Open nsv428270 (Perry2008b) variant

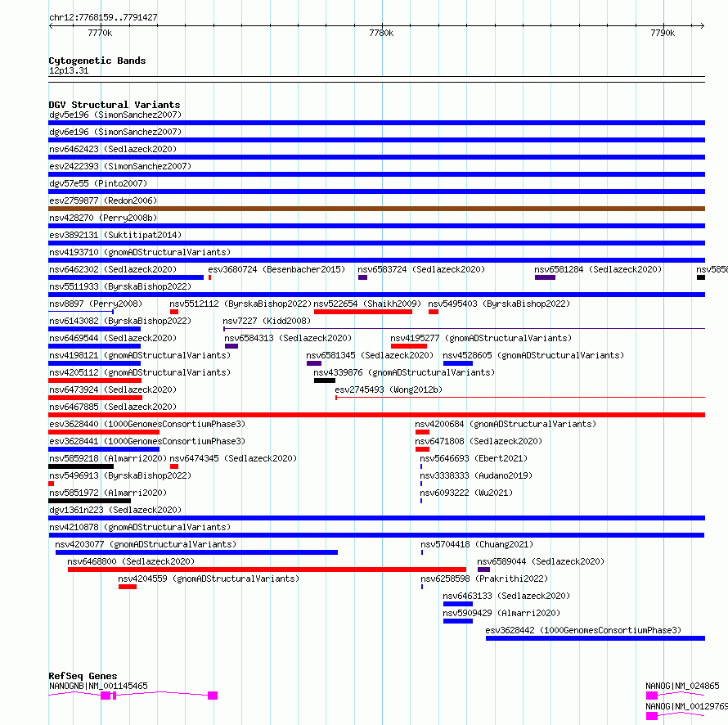(x=103, y=218)
